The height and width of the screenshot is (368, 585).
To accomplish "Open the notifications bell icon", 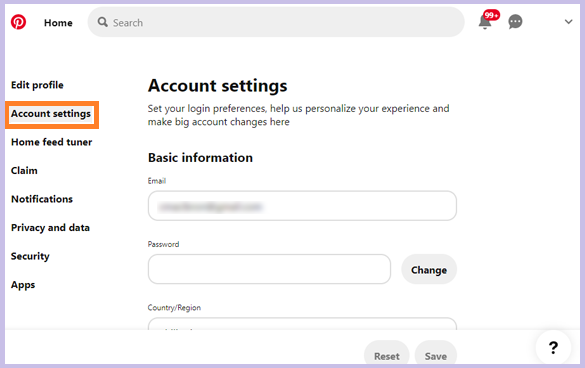I will click(485, 22).
